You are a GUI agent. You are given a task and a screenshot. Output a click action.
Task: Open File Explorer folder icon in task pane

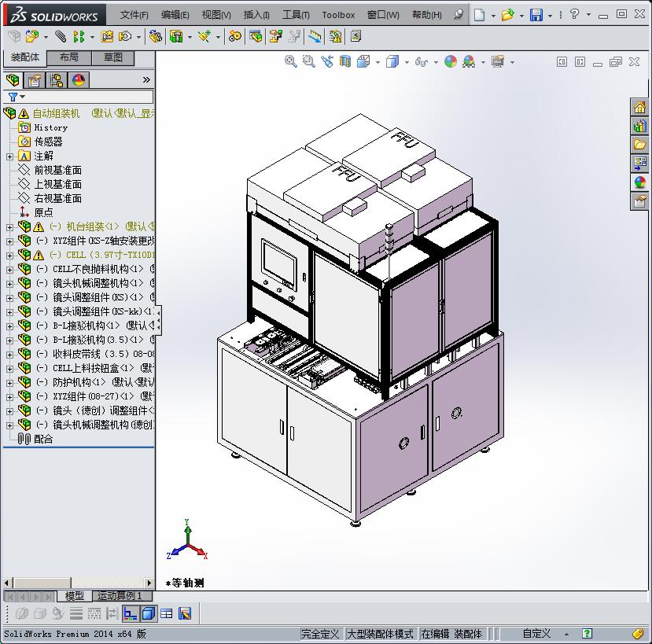tap(640, 145)
